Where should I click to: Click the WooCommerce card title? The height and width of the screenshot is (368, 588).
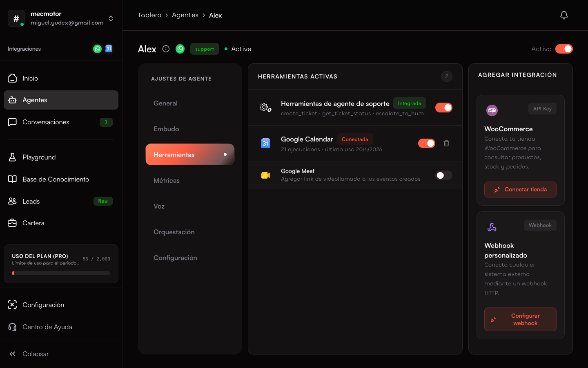508,129
